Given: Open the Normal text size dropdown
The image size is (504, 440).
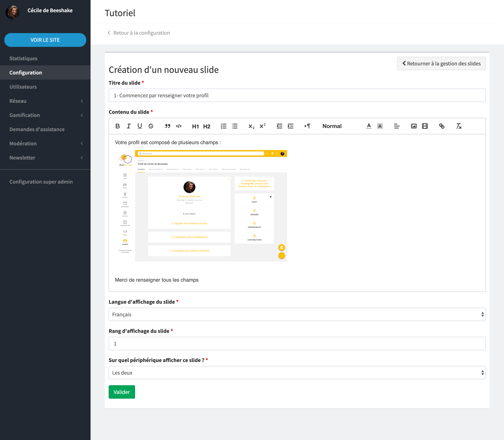Looking at the screenshot, I should coord(332,126).
